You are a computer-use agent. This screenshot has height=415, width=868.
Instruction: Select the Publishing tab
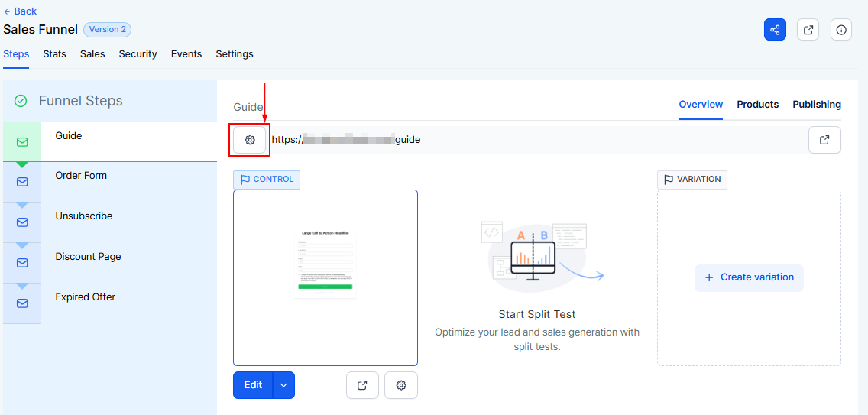[817, 104]
